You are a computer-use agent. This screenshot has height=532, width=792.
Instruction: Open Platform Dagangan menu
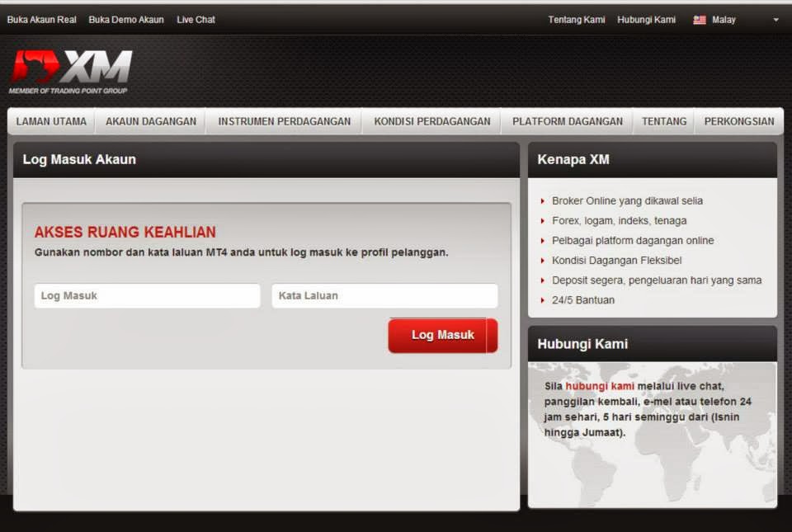pyautogui.click(x=568, y=121)
